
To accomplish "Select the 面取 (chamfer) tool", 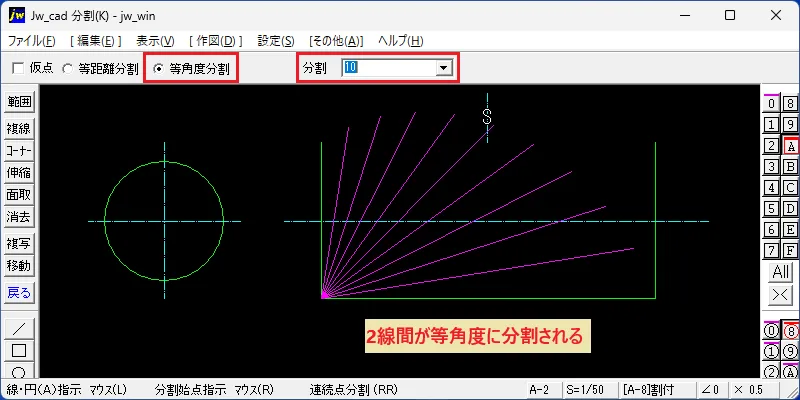I will 19,195.
